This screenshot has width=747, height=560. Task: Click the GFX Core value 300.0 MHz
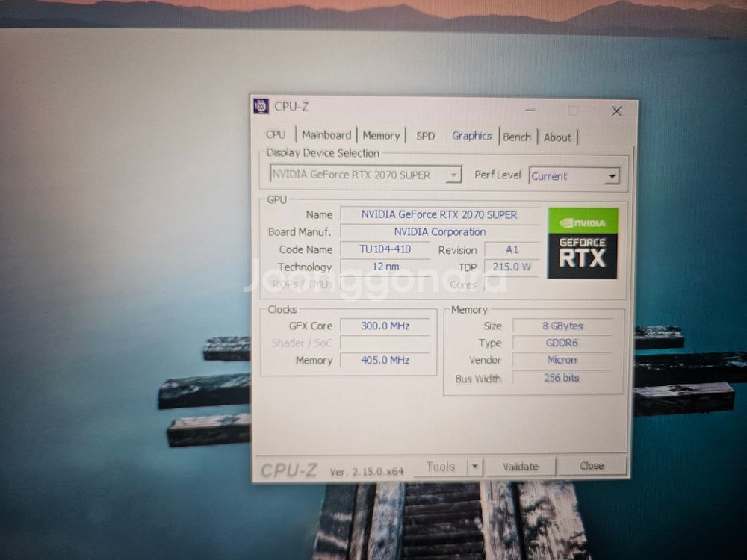[x=385, y=326]
